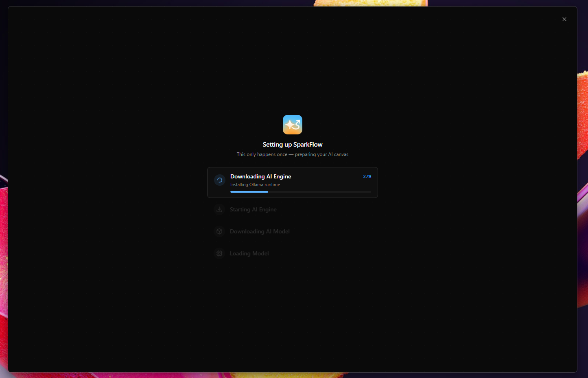Click the SparkFlow app logo icon
This screenshot has width=588, height=378.
point(293,125)
